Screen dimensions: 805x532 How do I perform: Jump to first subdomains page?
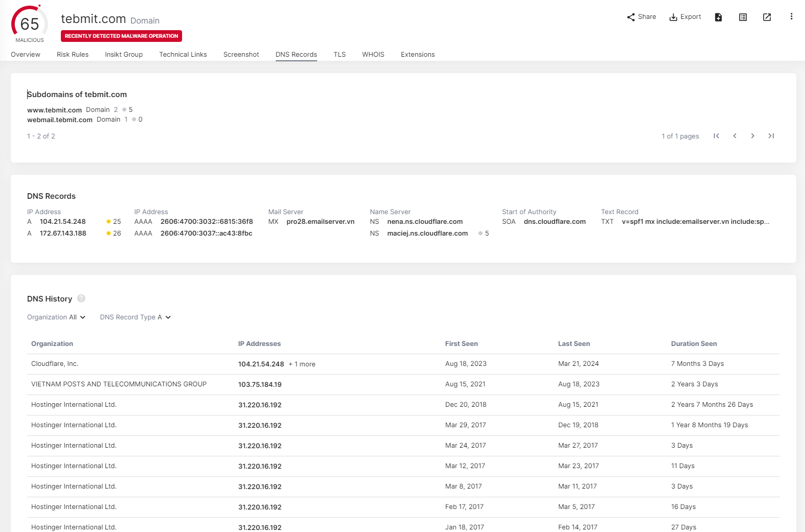point(717,136)
